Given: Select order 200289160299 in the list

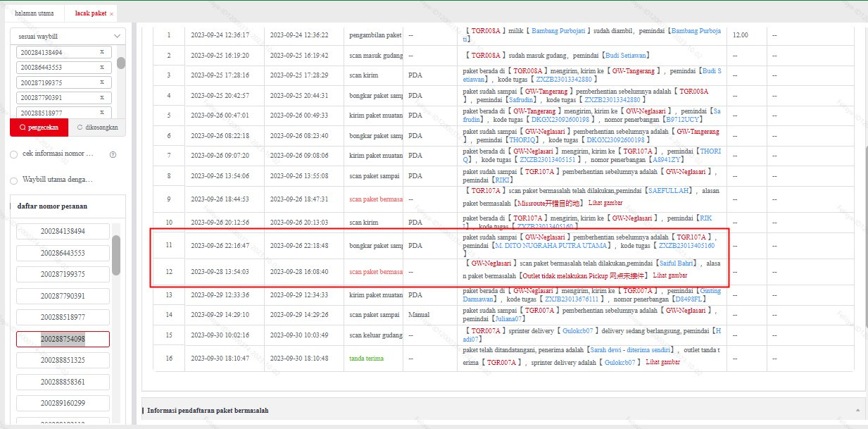Looking at the screenshot, I should [x=63, y=403].
